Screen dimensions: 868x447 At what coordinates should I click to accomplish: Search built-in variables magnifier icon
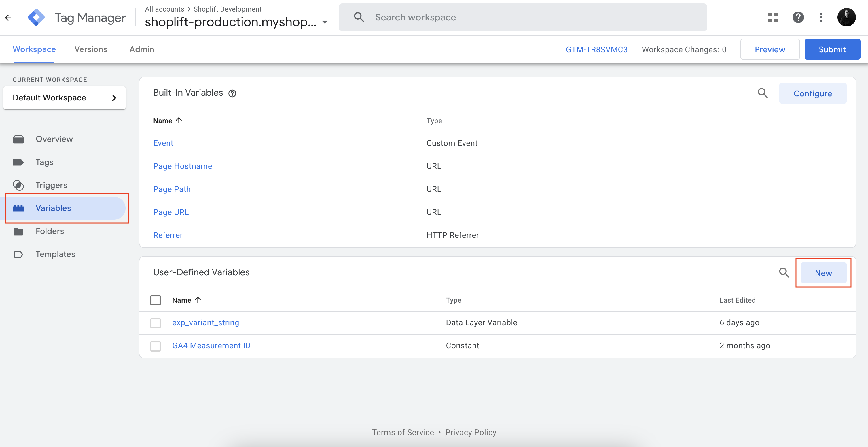click(763, 93)
